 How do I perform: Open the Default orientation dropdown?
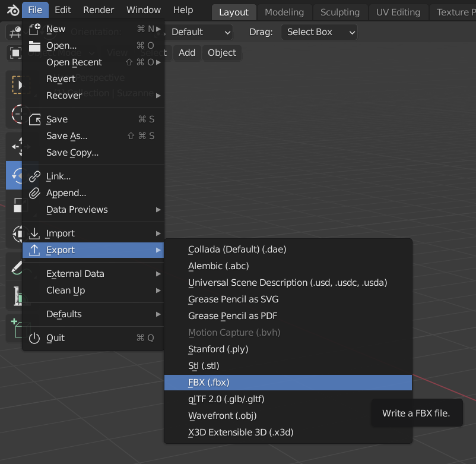point(200,32)
